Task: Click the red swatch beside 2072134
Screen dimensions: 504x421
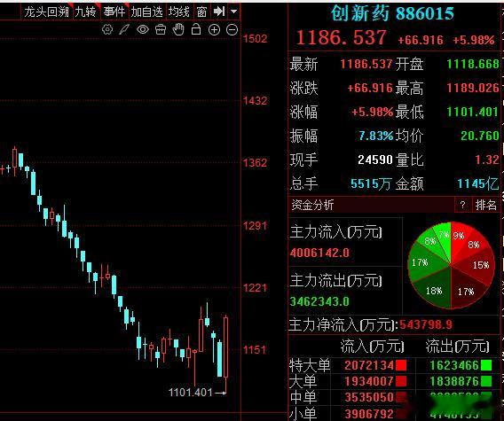Action: point(401,365)
